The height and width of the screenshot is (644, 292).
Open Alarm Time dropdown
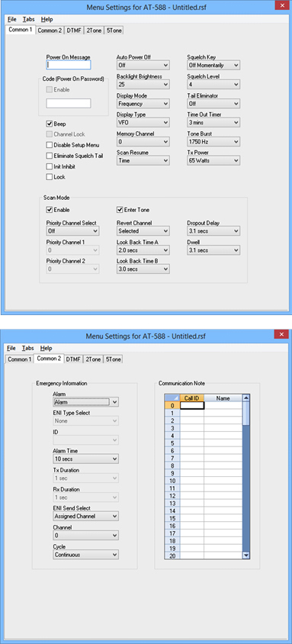[85, 459]
